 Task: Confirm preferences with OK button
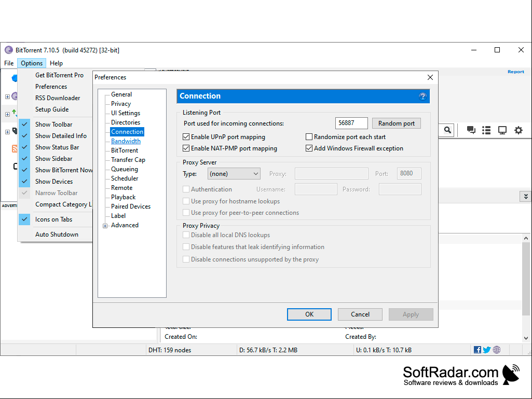click(309, 314)
